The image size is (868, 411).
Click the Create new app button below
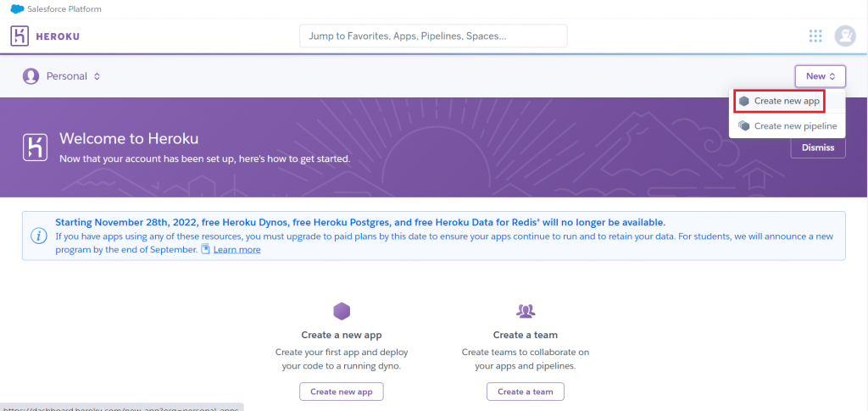pos(342,392)
